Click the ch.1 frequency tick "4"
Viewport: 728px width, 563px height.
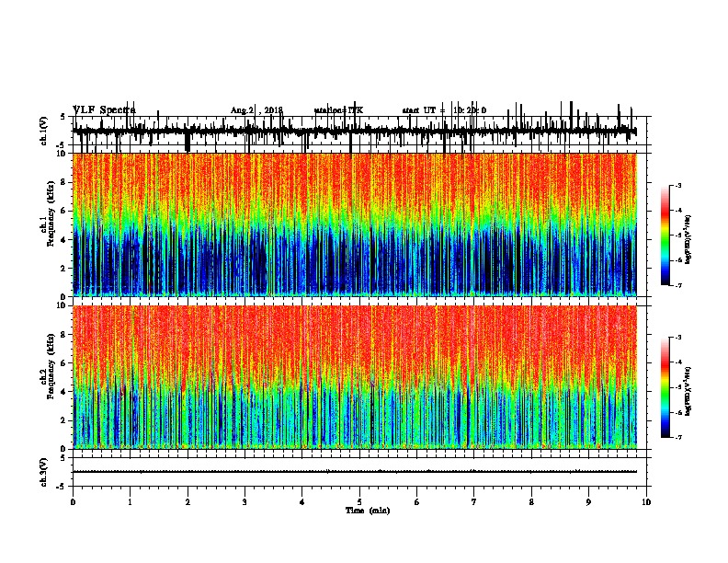[x=64, y=240]
